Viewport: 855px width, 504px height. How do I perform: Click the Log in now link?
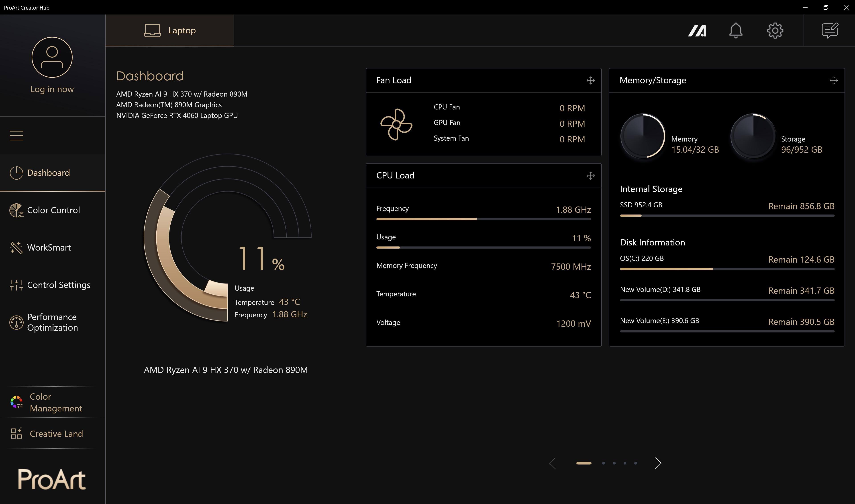point(52,89)
